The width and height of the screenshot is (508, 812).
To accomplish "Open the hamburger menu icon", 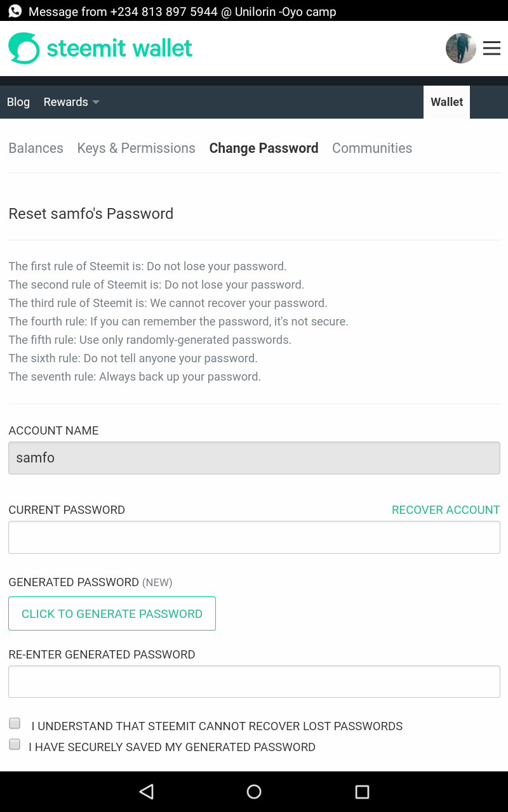I will pos(491,48).
